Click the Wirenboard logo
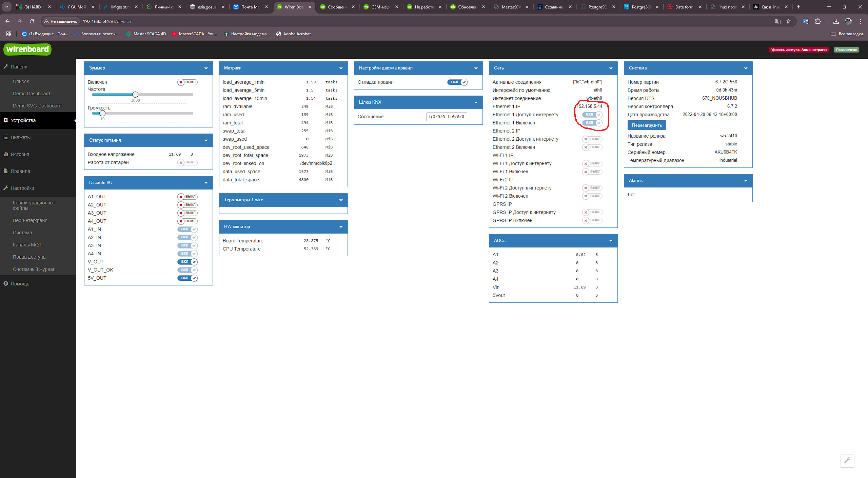 [x=27, y=49]
